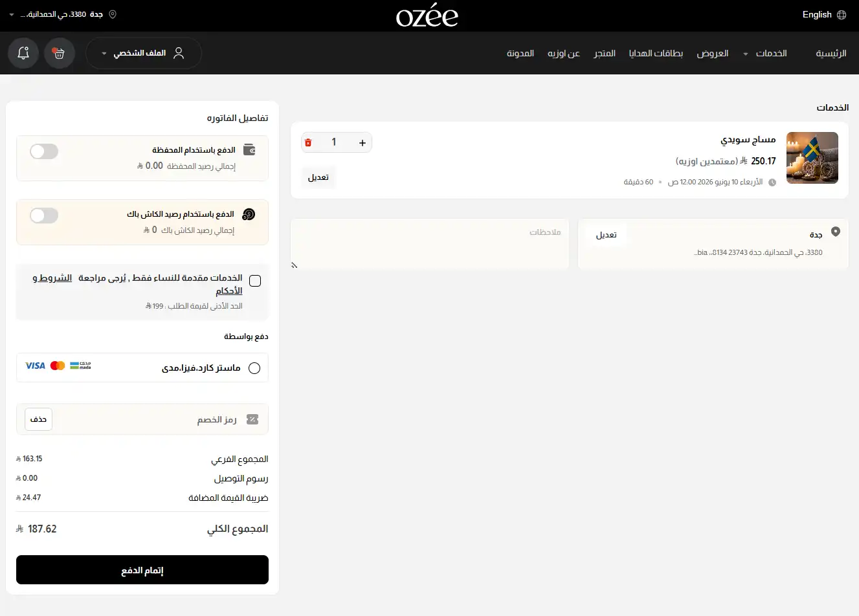Click the رمز الخصم discount code field
Image resolution: width=859 pixels, height=616 pixels.
[x=142, y=419]
